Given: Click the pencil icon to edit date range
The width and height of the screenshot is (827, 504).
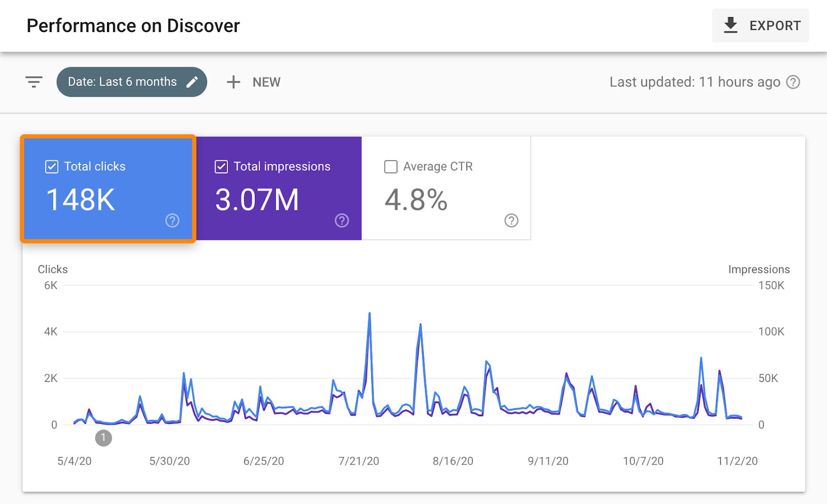Looking at the screenshot, I should (x=193, y=81).
